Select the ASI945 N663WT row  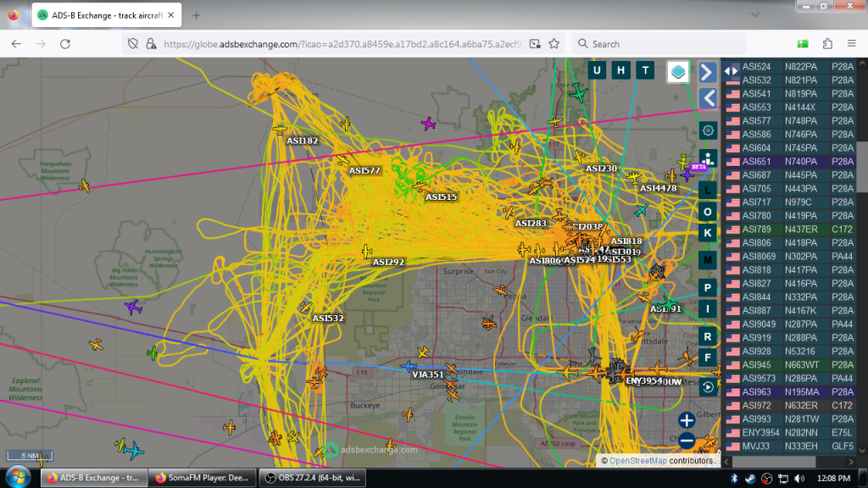click(791, 364)
